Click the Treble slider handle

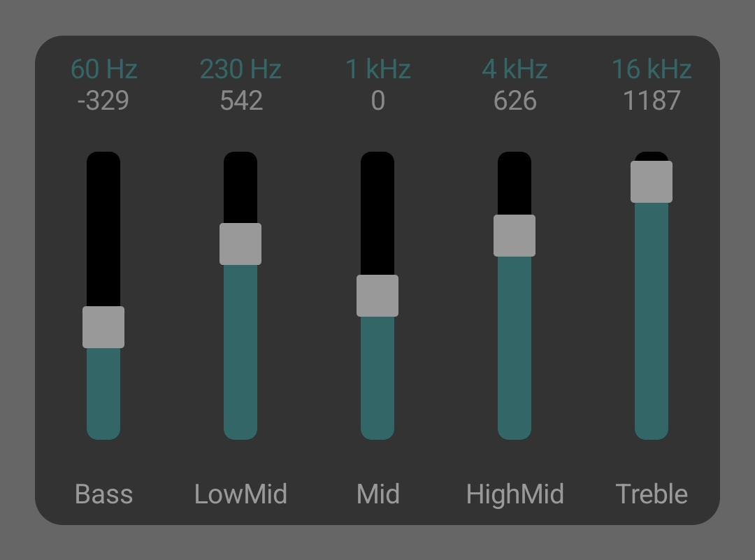[652, 180]
